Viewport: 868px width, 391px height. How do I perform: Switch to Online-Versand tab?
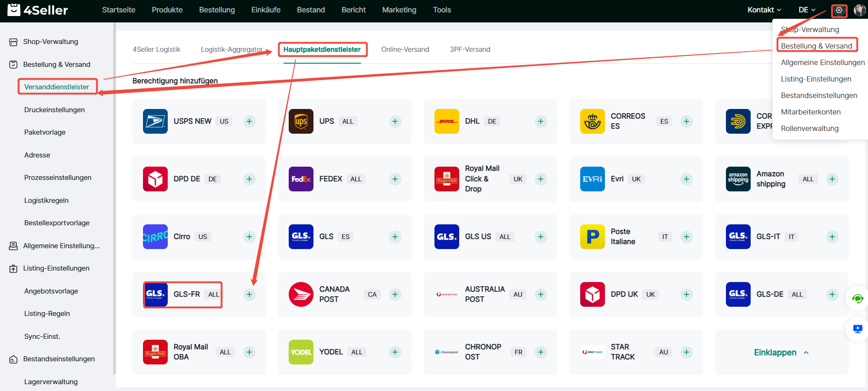tap(405, 49)
